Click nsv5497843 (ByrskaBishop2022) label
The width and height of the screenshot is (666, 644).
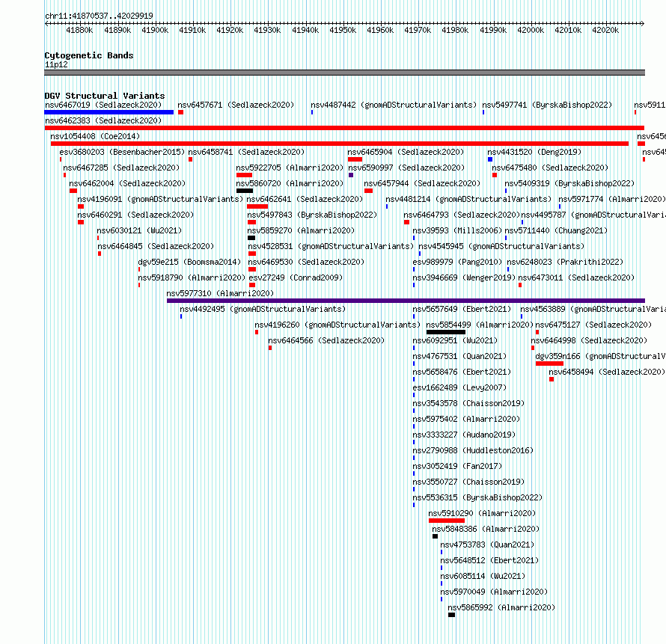[312, 215]
